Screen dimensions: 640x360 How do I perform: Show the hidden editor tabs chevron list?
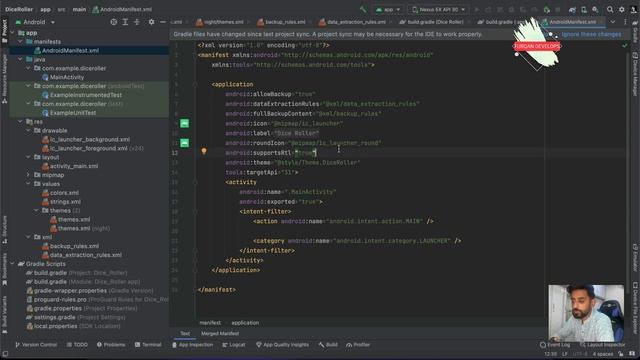point(613,22)
